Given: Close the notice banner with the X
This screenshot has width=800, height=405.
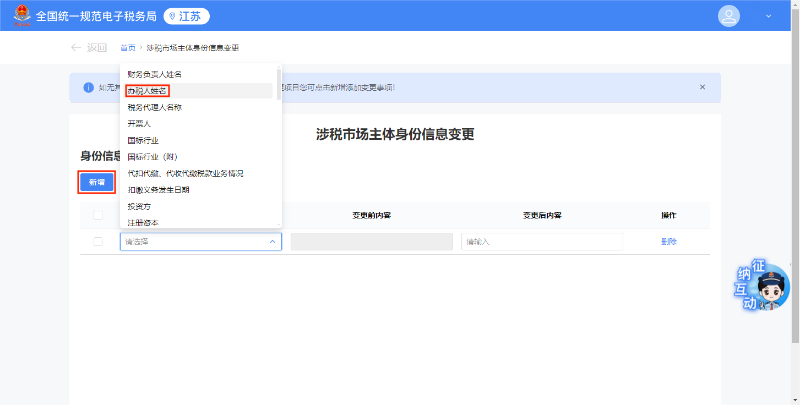Looking at the screenshot, I should pos(702,87).
